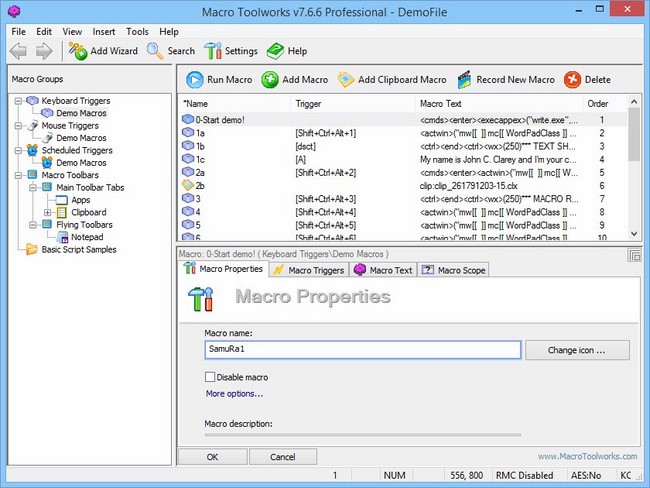
Task: Tick the Disable macro checkbox
Action: click(x=210, y=377)
